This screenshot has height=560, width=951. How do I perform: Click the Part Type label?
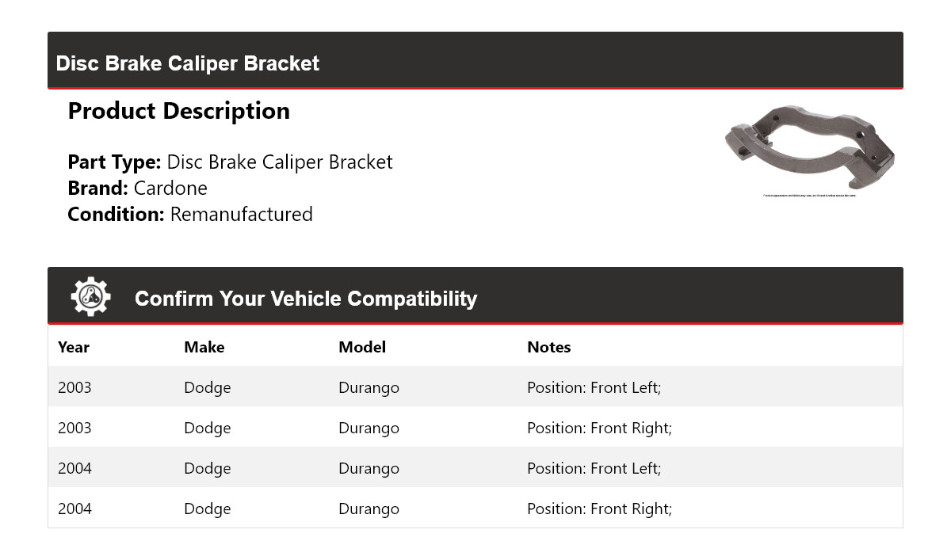115,162
